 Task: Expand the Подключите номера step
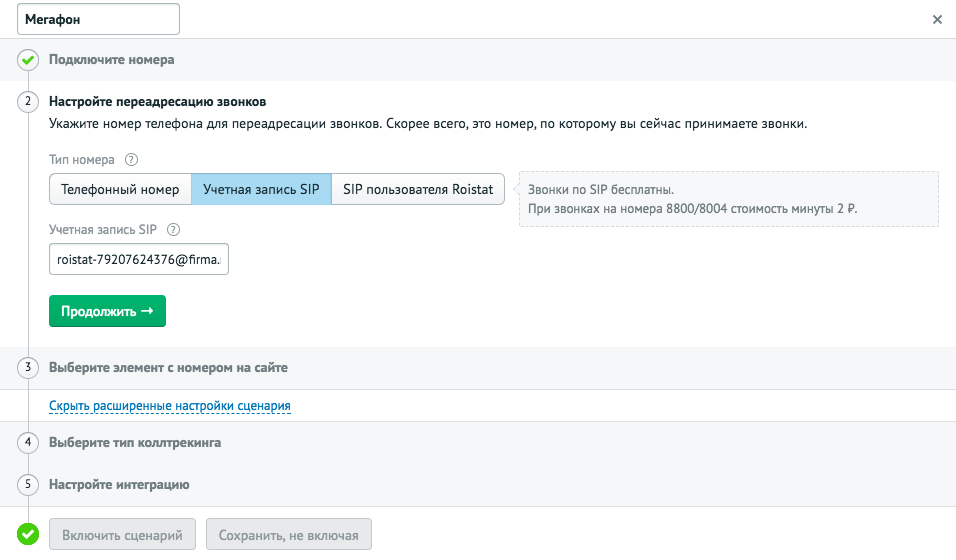112,60
